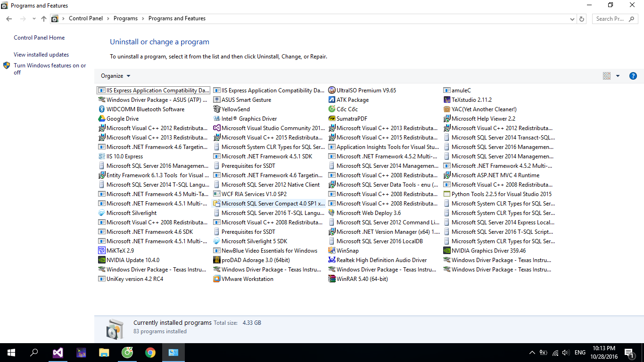
Task: Select ATK Package entry
Action: [348, 100]
